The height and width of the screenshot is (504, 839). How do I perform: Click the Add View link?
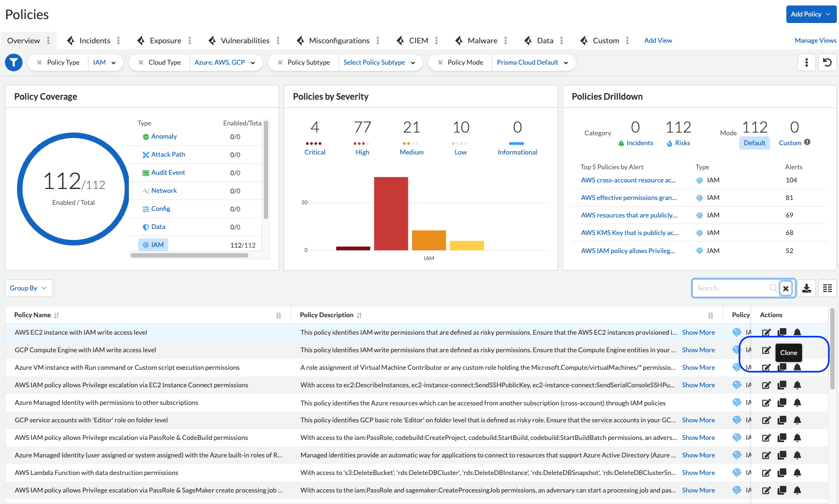658,41
